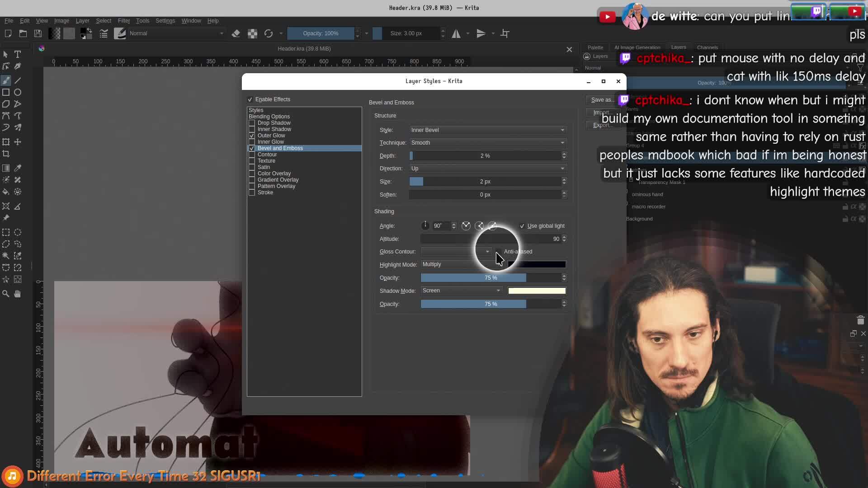868x488 pixels.
Task: Uncheck Use global light
Action: (x=522, y=226)
